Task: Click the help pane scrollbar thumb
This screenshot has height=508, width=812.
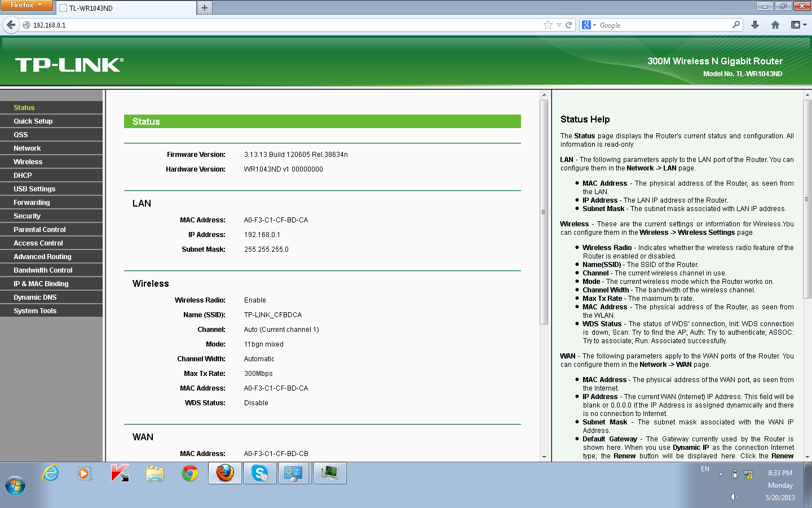Action: click(807, 199)
